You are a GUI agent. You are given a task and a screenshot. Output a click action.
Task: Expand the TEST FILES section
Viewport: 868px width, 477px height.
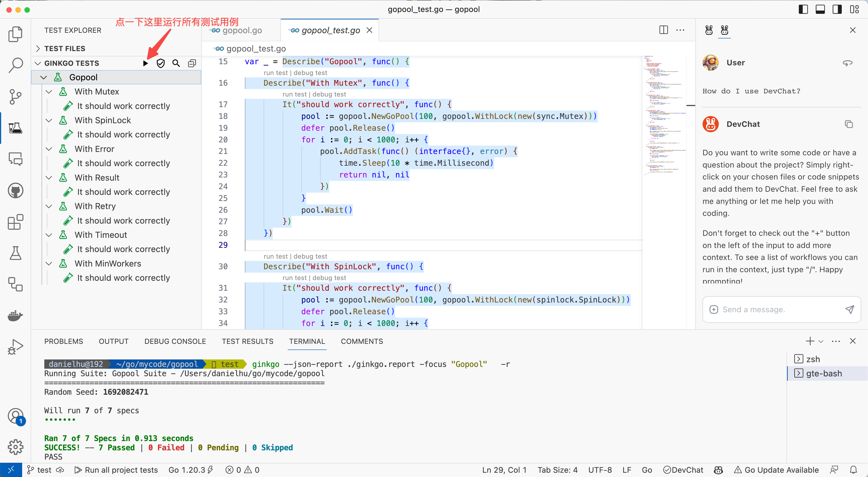(x=65, y=49)
